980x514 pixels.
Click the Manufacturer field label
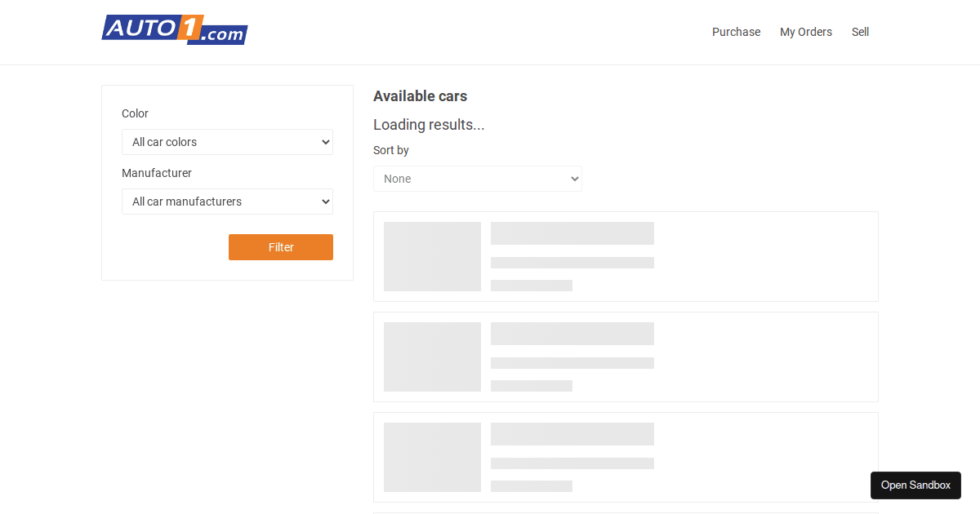[157, 173]
